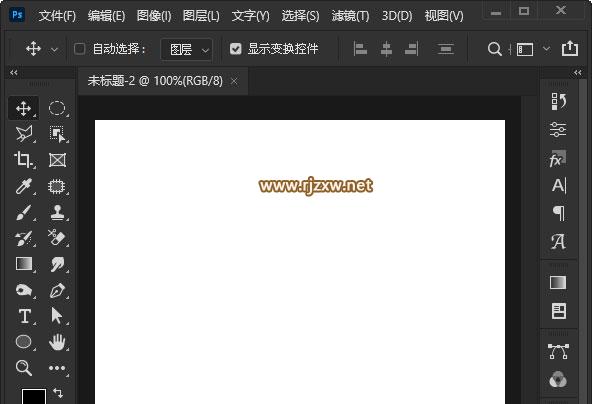Align horizontal centers in options bar

(386, 49)
